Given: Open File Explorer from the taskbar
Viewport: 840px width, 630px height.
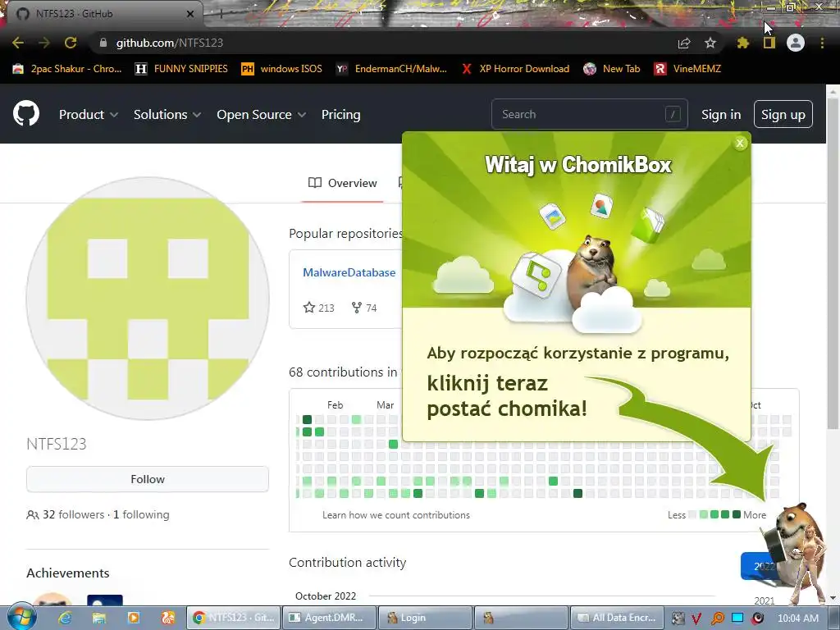Looking at the screenshot, I should point(99,618).
